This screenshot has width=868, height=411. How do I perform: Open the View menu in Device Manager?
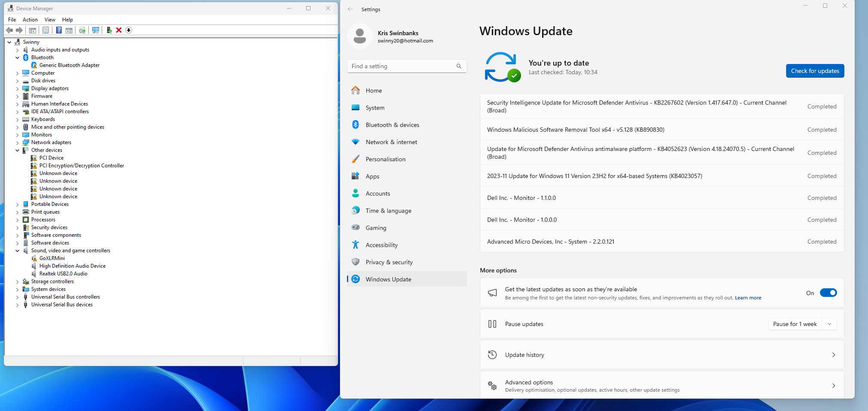pyautogui.click(x=50, y=20)
